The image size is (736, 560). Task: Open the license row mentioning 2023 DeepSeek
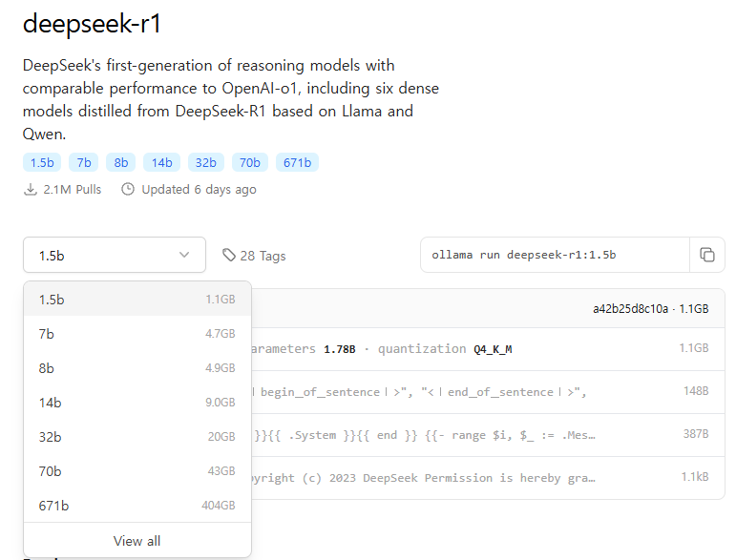click(488, 478)
